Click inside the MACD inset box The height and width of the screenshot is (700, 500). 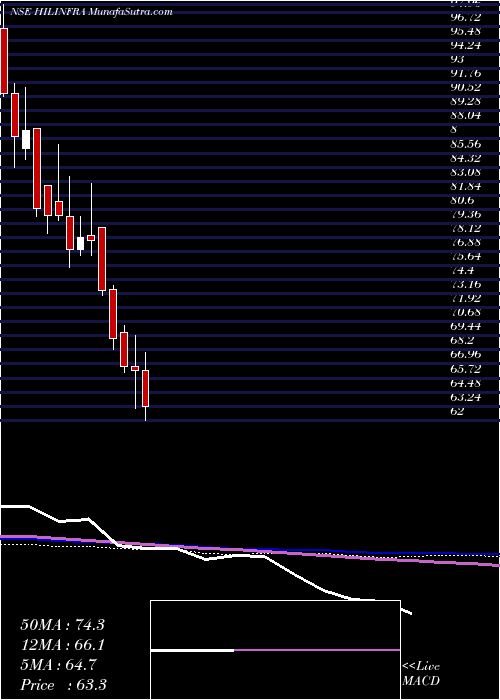pos(275,650)
